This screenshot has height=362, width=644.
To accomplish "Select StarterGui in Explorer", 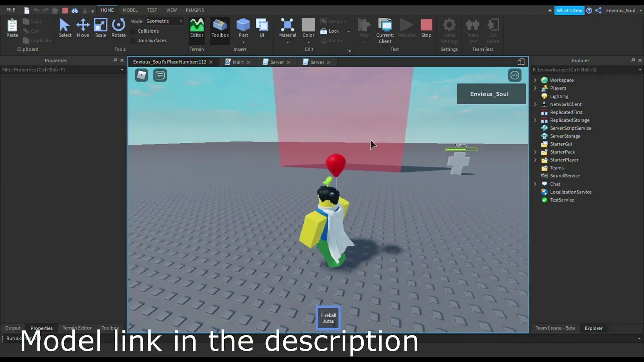I will click(x=560, y=144).
